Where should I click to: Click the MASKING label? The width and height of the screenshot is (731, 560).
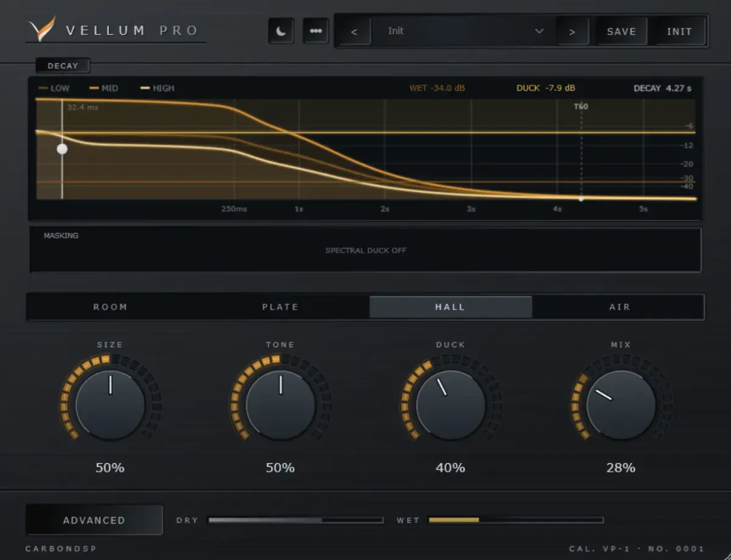coord(61,236)
